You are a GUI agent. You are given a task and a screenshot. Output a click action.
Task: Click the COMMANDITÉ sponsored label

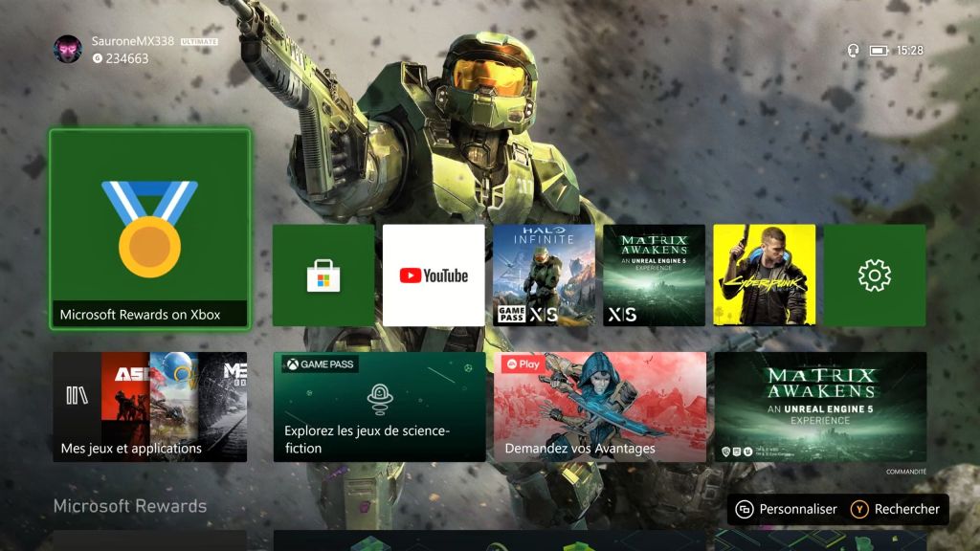click(906, 472)
